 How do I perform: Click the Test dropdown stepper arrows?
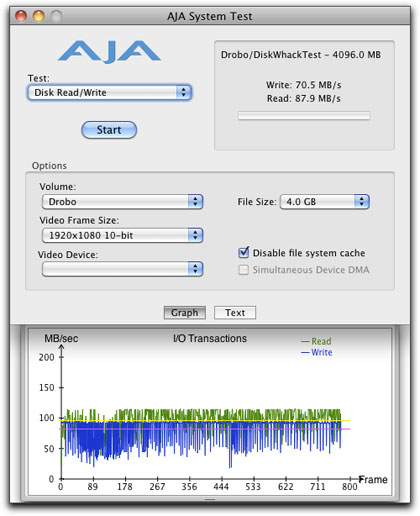183,92
